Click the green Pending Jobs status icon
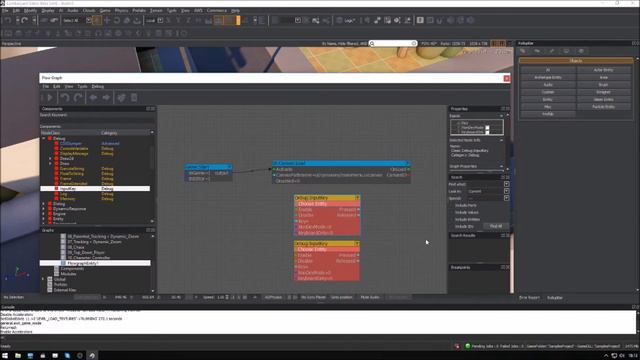Viewport: 640px width, 360px height. pyautogui.click(x=468, y=346)
